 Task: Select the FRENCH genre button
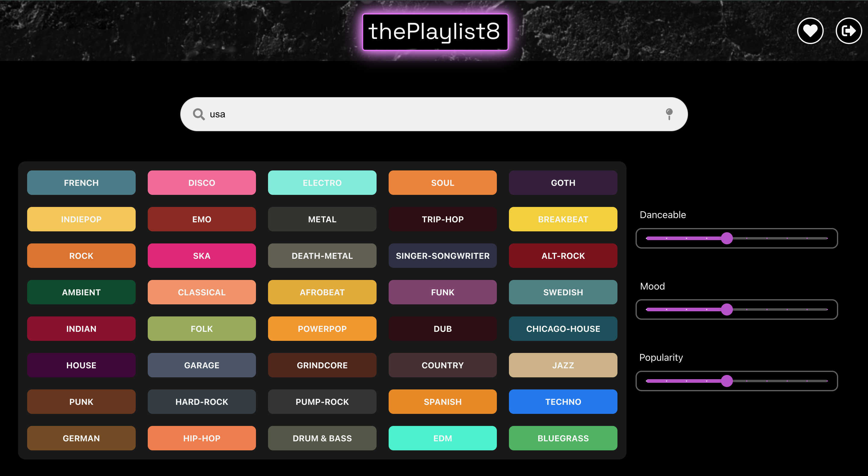[x=81, y=183]
